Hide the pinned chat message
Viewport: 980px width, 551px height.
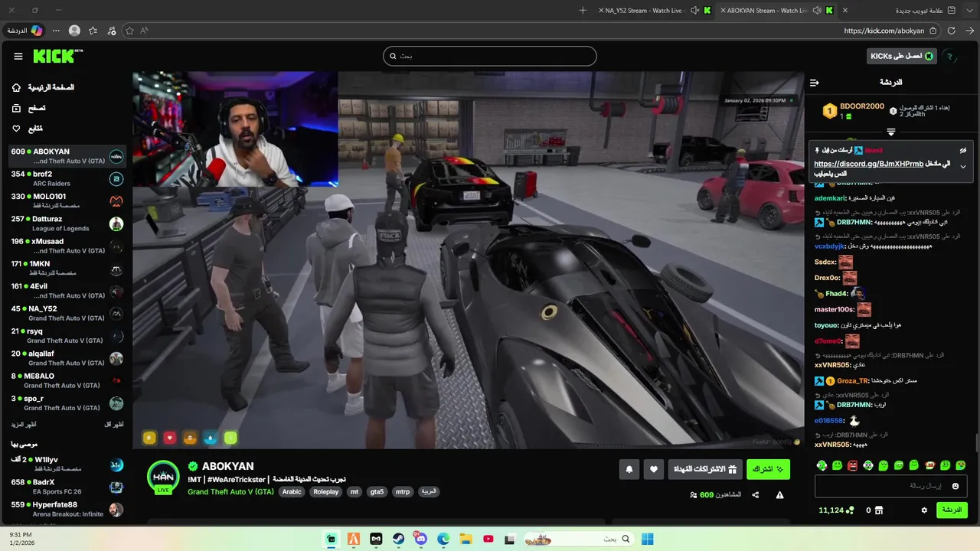click(963, 150)
